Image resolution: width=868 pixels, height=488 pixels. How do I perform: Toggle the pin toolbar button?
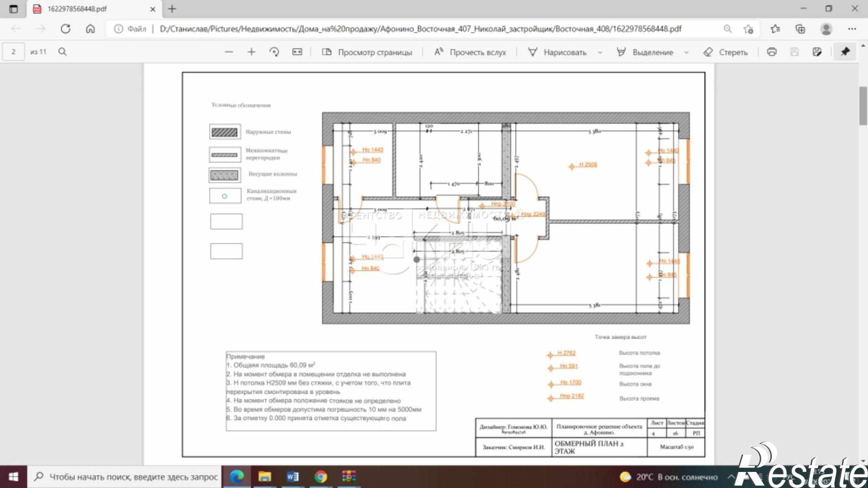point(845,52)
